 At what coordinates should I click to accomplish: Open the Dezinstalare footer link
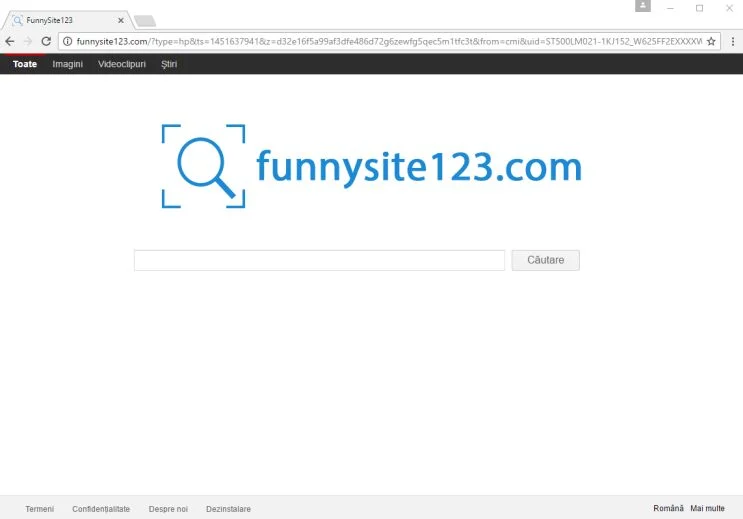[228, 509]
